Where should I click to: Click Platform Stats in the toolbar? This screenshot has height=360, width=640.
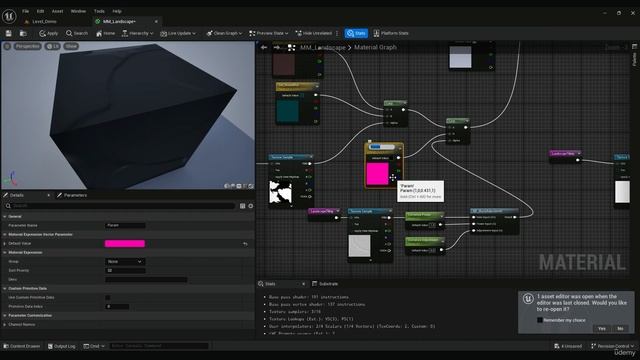[391, 33]
